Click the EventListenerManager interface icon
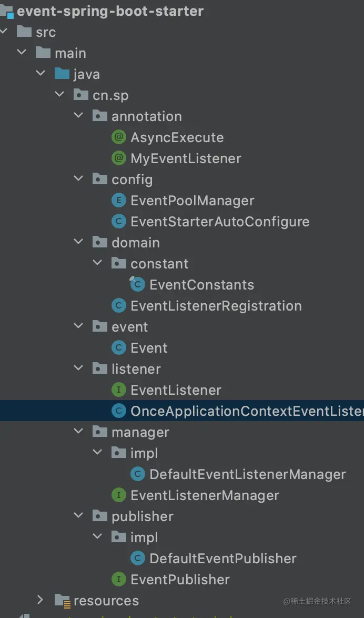 (x=118, y=495)
